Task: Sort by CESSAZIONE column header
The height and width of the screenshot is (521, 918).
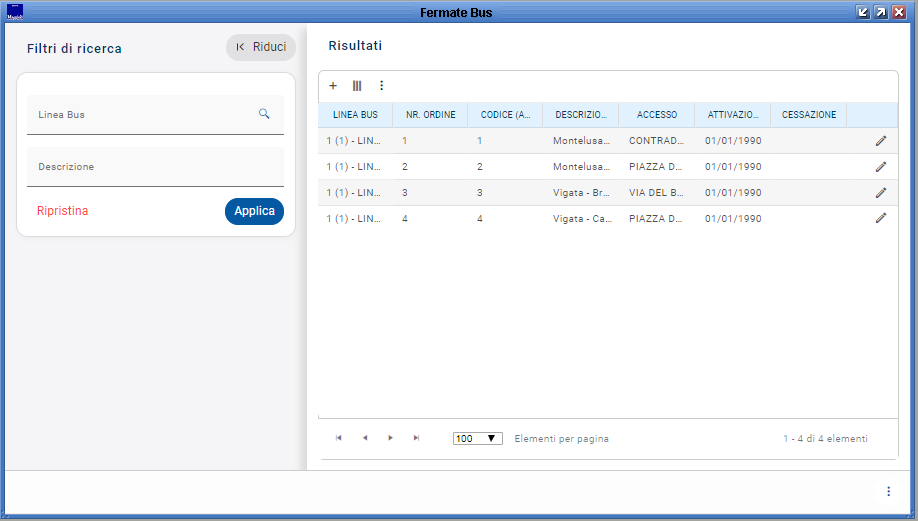Action: click(x=809, y=115)
